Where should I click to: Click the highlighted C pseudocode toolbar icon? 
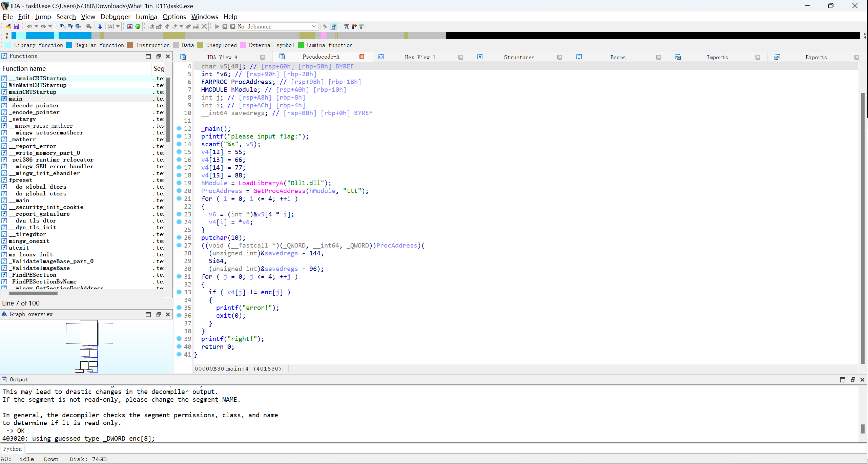334,26
